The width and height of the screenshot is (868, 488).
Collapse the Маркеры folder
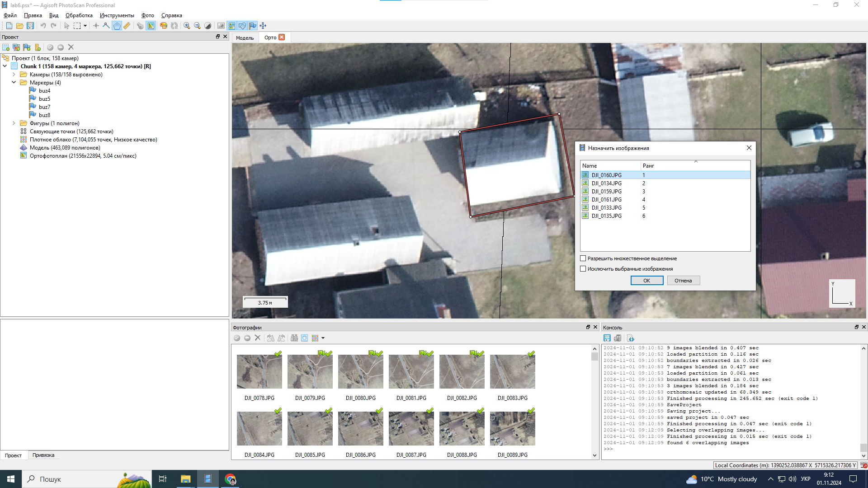point(14,83)
